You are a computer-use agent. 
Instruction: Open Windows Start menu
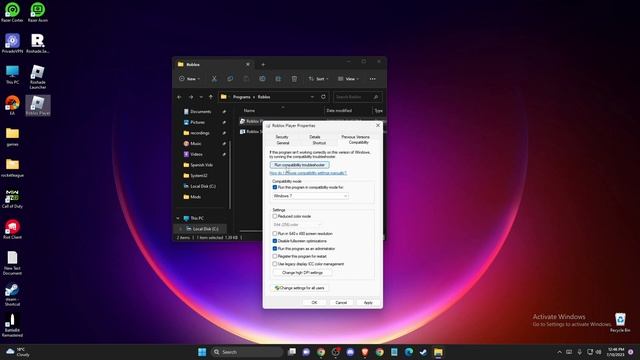tap(202, 352)
